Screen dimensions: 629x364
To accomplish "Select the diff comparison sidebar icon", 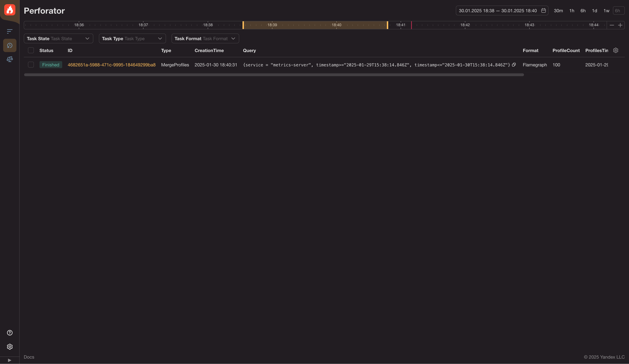I will coord(9,59).
